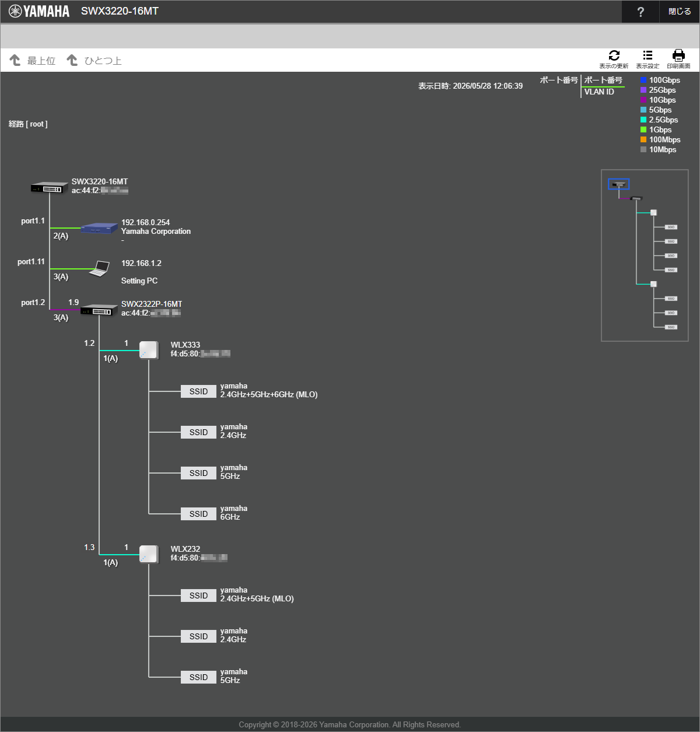700x732 pixels.
Task: Click the 192.168.0.254 address text
Action: pos(145,222)
